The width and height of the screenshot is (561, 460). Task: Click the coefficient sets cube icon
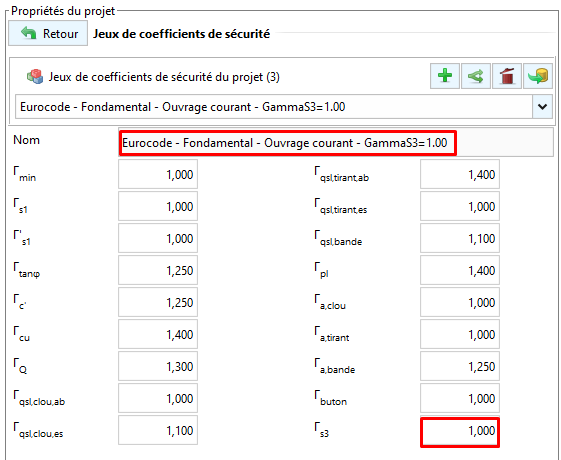pos(35,77)
